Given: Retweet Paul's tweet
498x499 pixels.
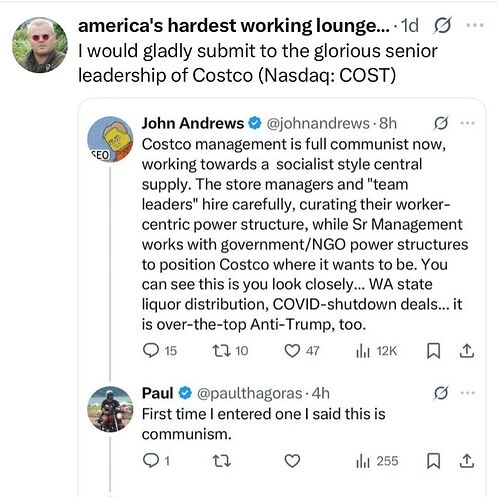Looking at the screenshot, I should click(x=221, y=461).
